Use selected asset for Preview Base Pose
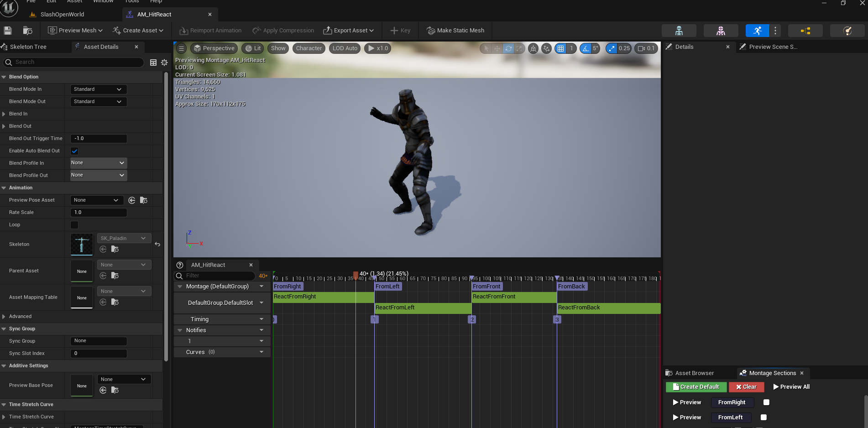 click(103, 390)
